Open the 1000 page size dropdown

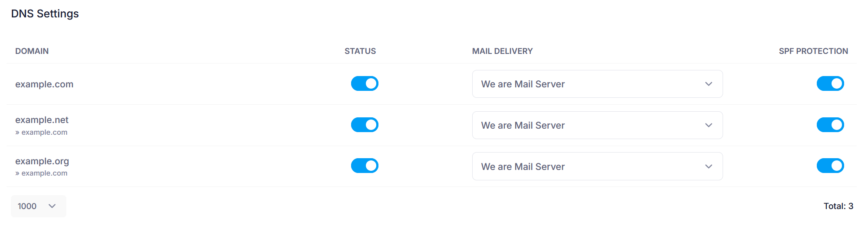[x=38, y=206]
